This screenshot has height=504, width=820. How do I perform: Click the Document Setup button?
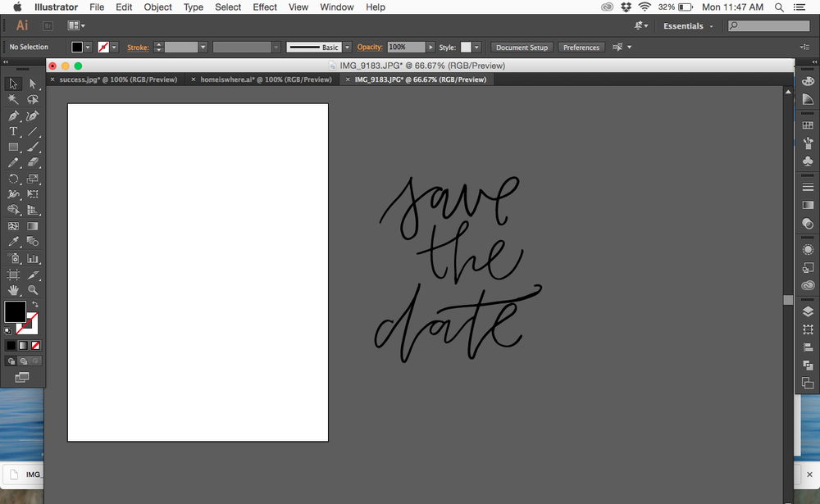[522, 47]
